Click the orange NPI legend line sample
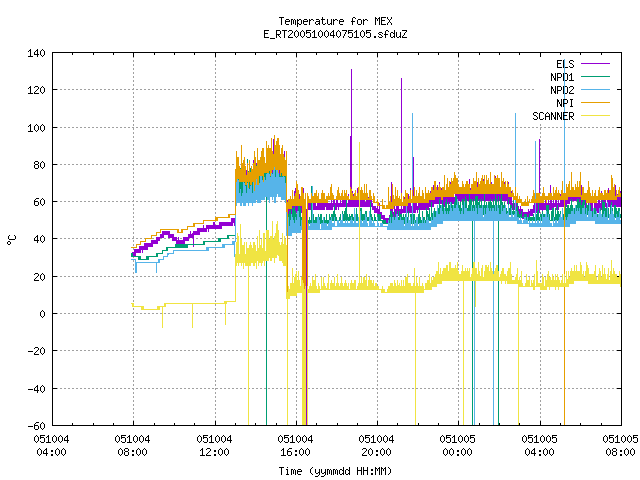The height and width of the screenshot is (480, 640). [x=596, y=103]
